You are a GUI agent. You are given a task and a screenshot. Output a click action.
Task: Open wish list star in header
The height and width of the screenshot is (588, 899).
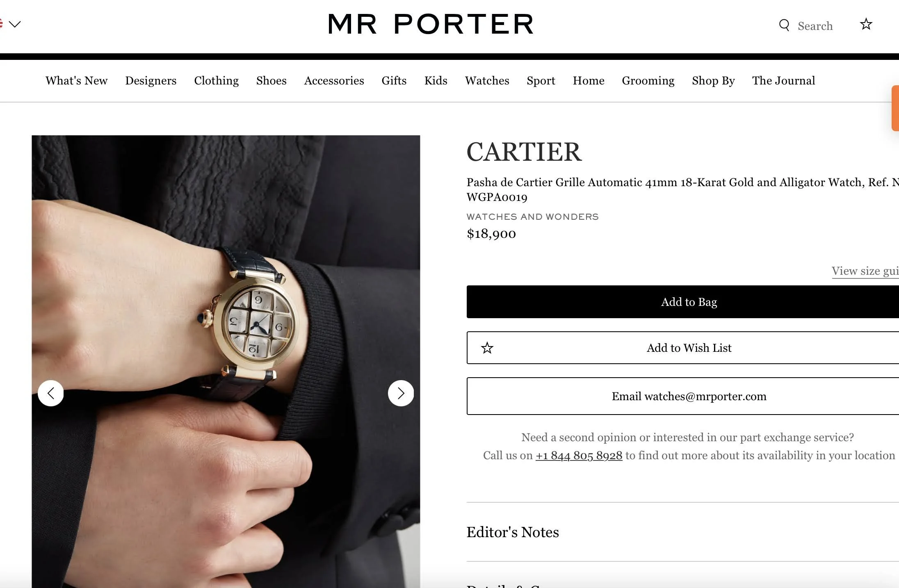(866, 24)
